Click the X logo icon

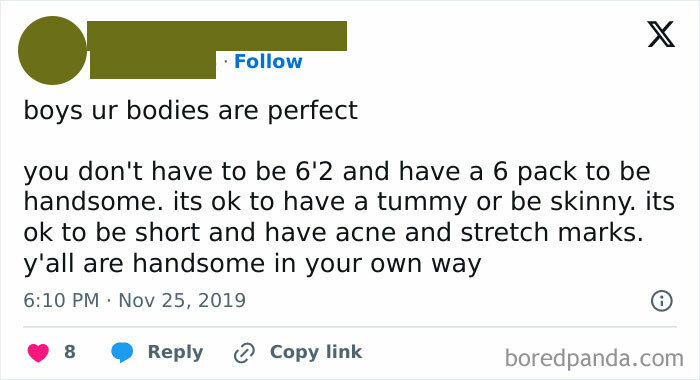pyautogui.click(x=661, y=34)
